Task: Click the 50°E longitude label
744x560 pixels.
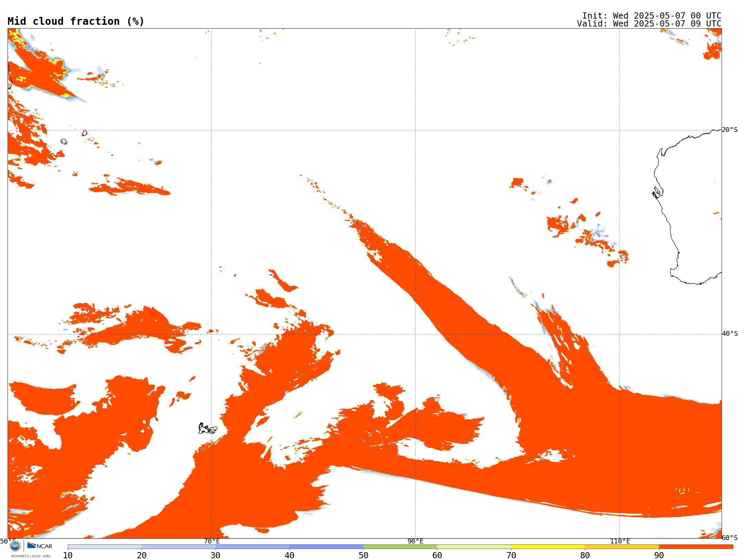Action: 8,541
